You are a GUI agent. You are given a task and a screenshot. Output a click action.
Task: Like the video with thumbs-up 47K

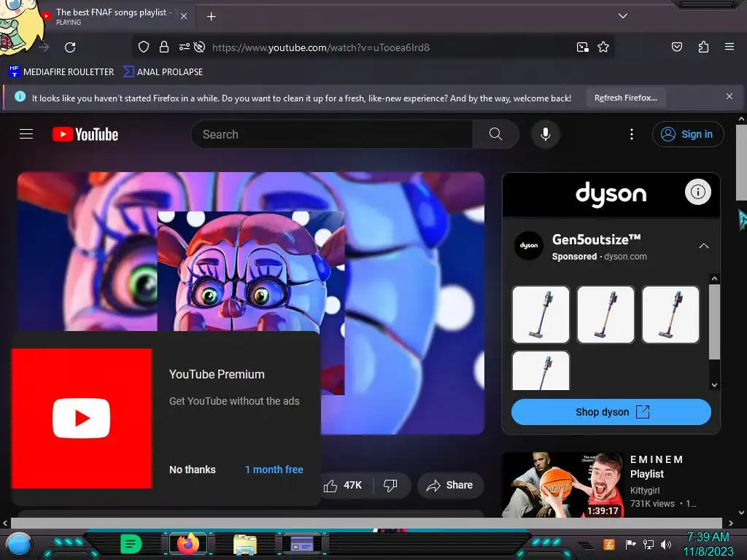point(343,485)
